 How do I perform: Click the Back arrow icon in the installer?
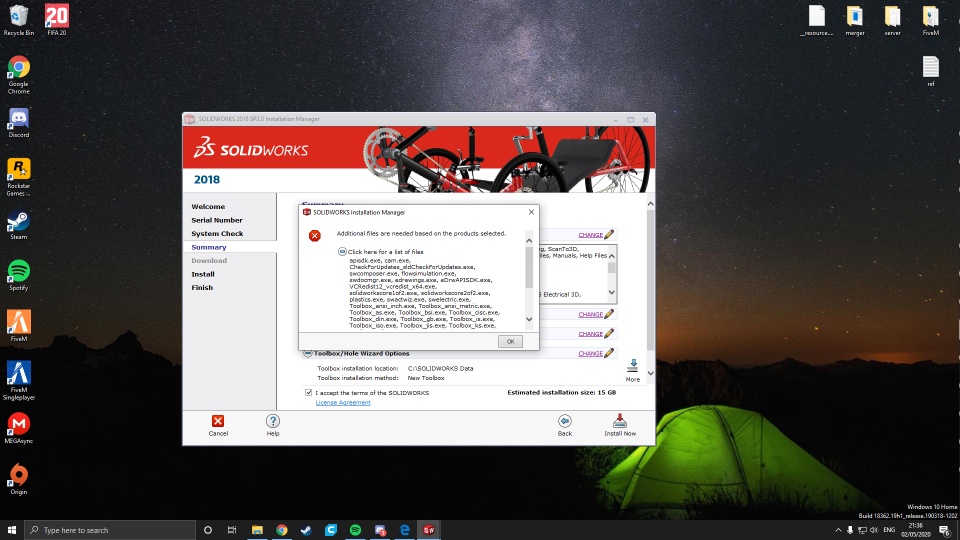coord(564,421)
